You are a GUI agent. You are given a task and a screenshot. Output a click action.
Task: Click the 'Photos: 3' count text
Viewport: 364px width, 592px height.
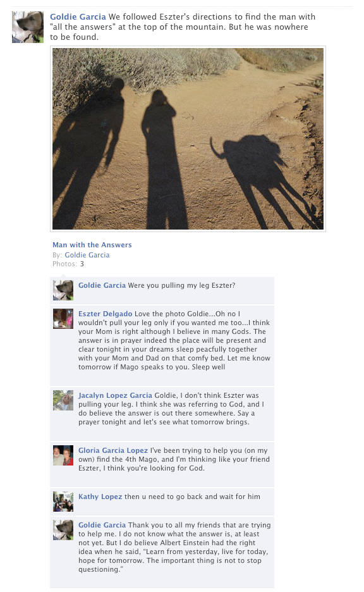(x=68, y=264)
